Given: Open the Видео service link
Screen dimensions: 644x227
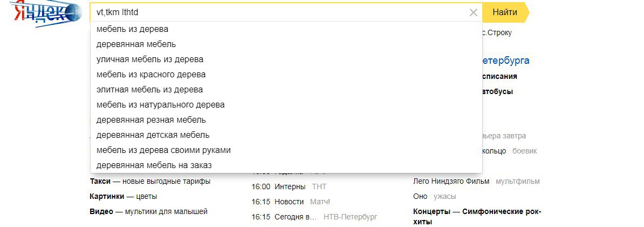Looking at the screenshot, I should (100, 212).
